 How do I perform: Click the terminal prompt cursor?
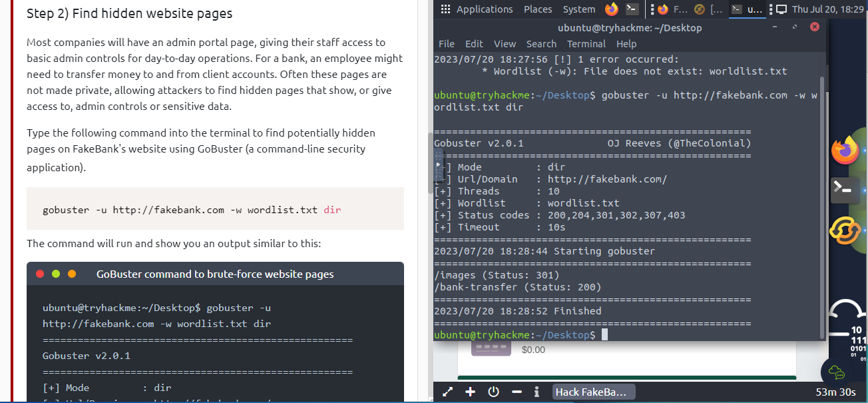pyautogui.click(x=604, y=334)
